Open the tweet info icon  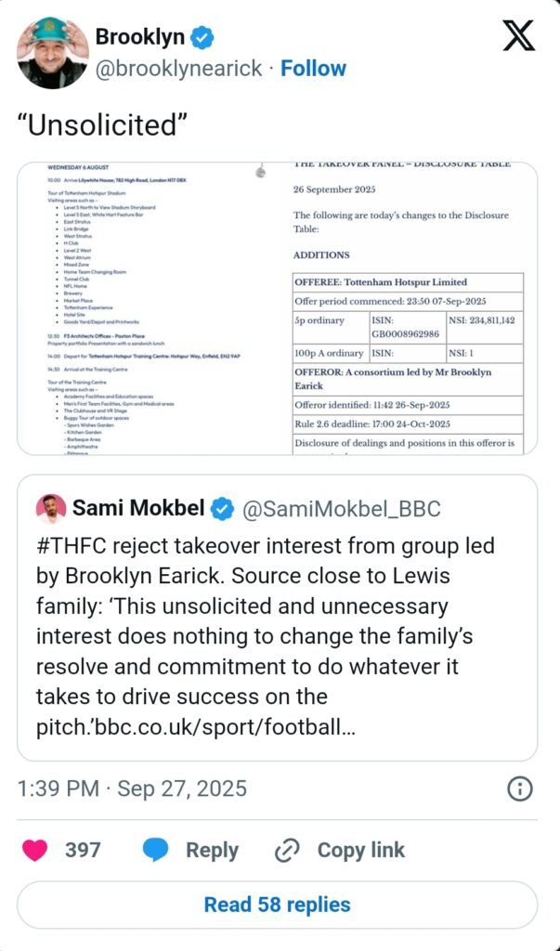tap(519, 789)
